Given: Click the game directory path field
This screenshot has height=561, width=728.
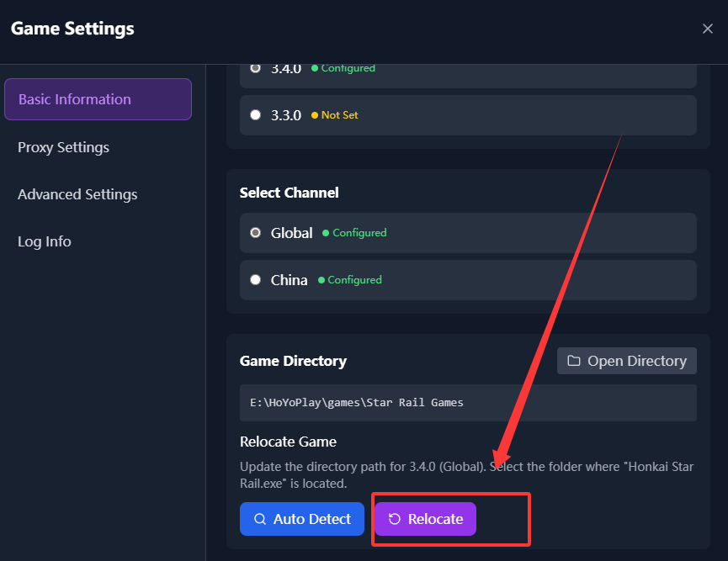Looking at the screenshot, I should tap(468, 403).
